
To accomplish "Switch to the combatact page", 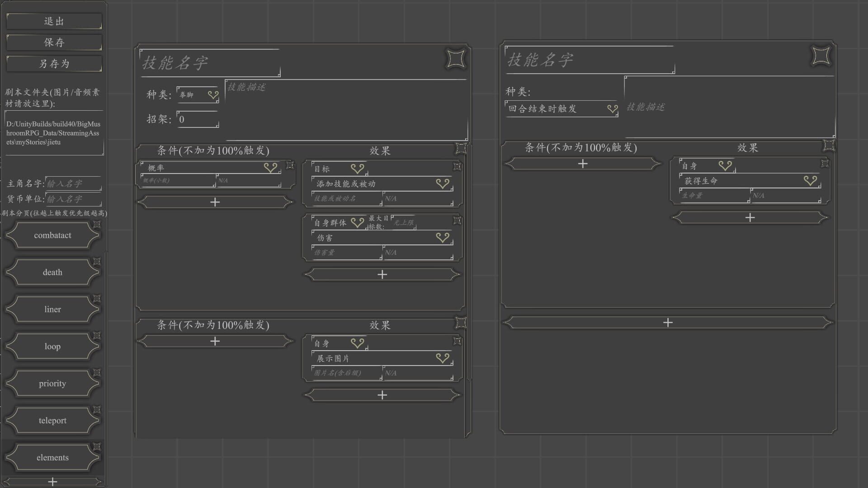I will 52,235.
